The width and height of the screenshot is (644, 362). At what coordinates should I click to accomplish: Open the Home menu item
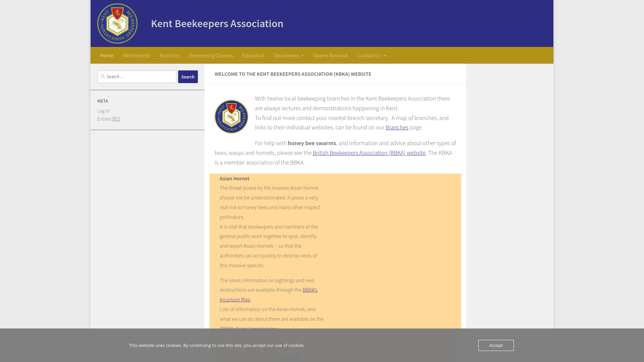(107, 55)
